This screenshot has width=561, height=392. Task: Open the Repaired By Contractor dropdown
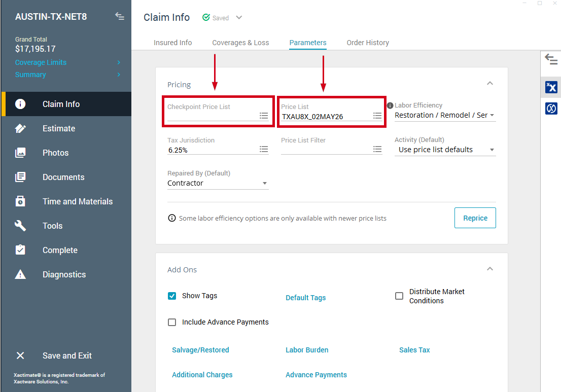(x=218, y=183)
